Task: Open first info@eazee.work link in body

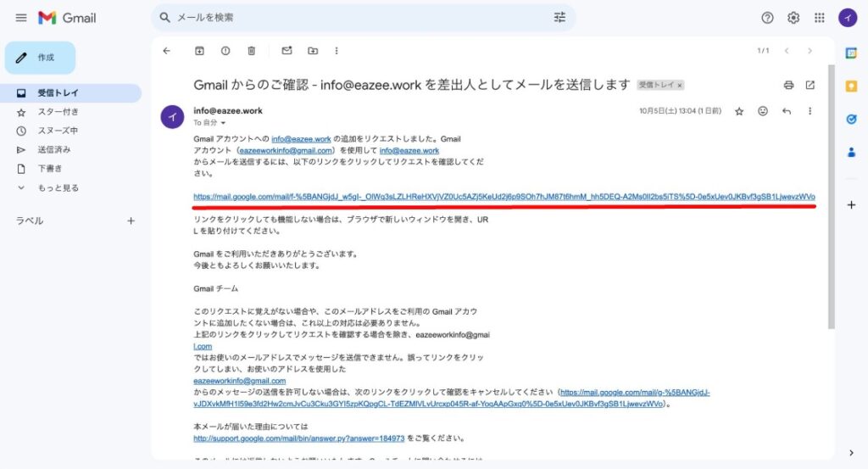Action: 301,139
